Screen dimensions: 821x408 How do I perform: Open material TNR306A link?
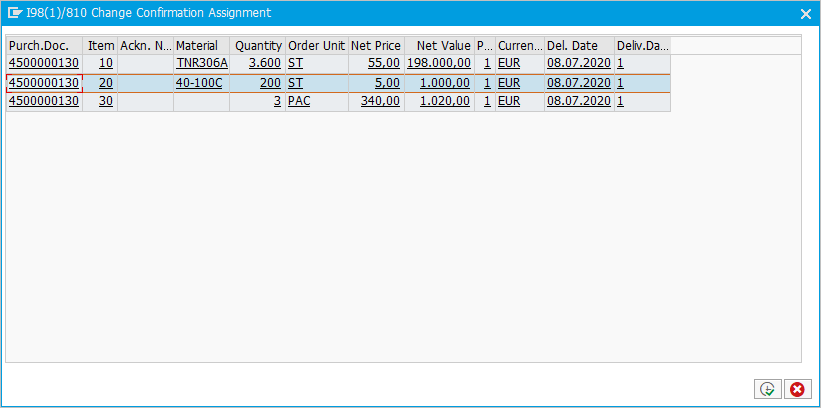pyautogui.click(x=201, y=63)
